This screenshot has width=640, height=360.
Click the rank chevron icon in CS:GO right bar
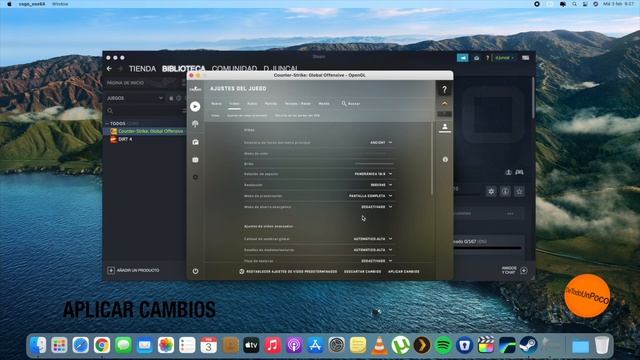pos(444,104)
